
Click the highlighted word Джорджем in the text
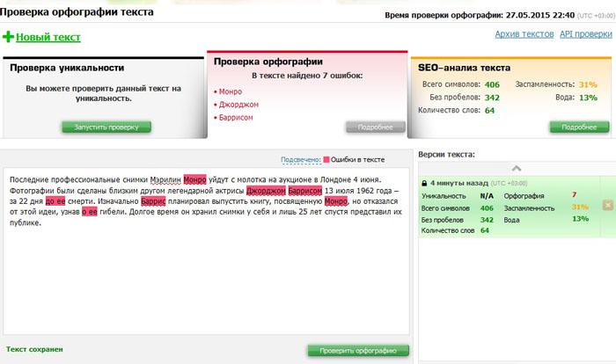[x=266, y=191]
